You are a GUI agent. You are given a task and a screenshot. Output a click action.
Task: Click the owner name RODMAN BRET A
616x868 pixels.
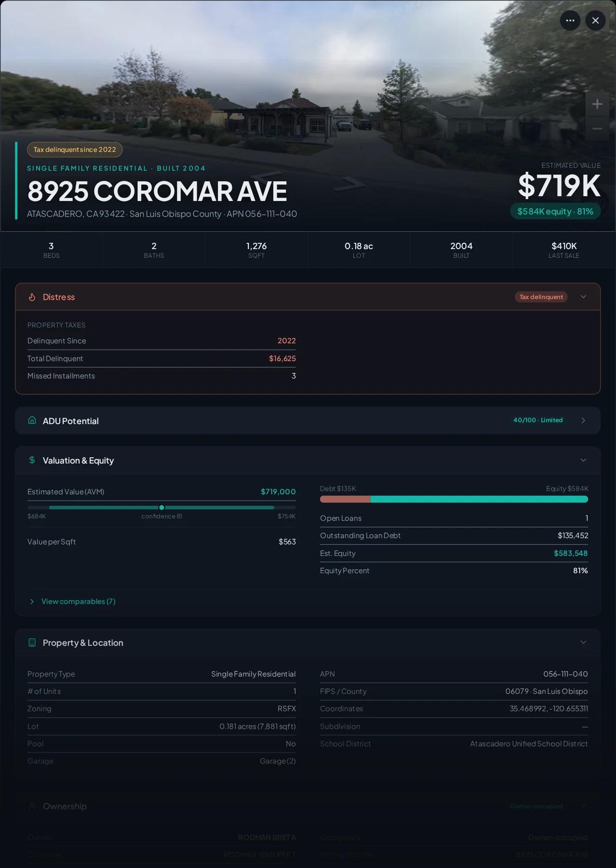267,837
